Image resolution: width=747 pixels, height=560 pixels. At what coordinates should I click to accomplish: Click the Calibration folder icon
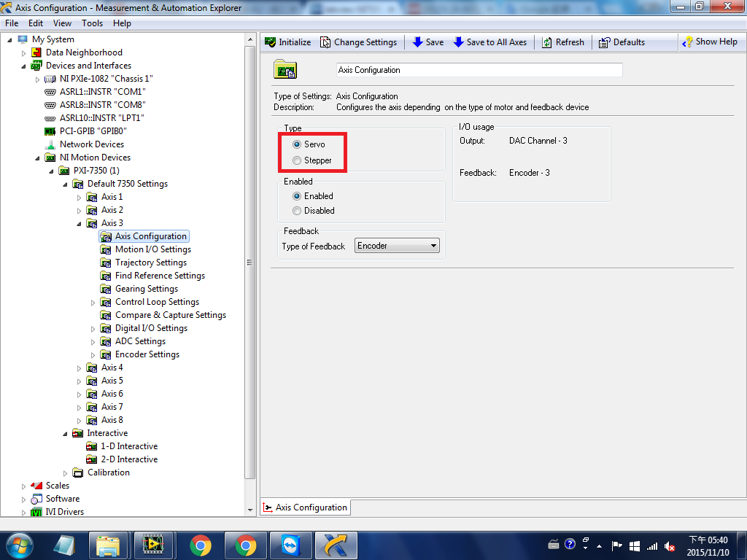(x=77, y=472)
